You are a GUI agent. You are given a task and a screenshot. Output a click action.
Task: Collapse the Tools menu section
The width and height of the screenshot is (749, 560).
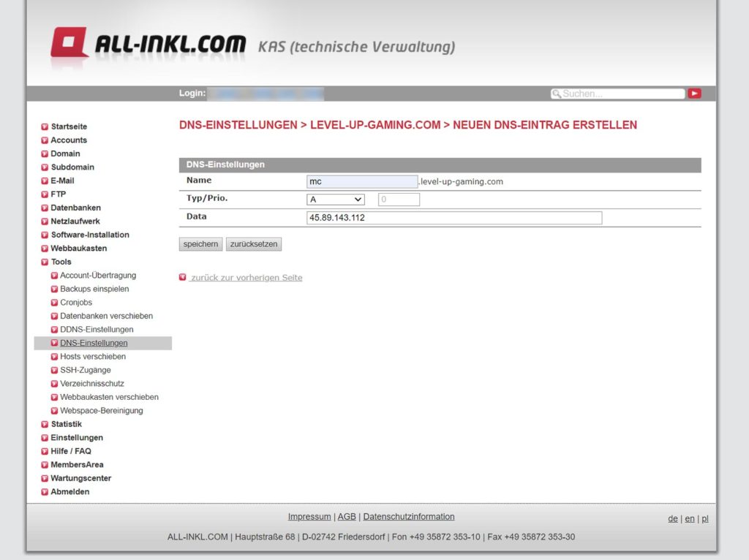(61, 262)
